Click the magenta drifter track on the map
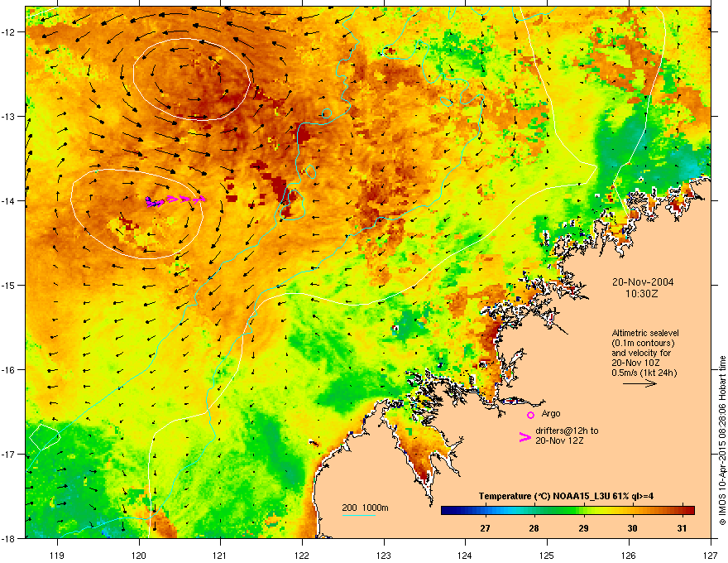 click(x=175, y=200)
